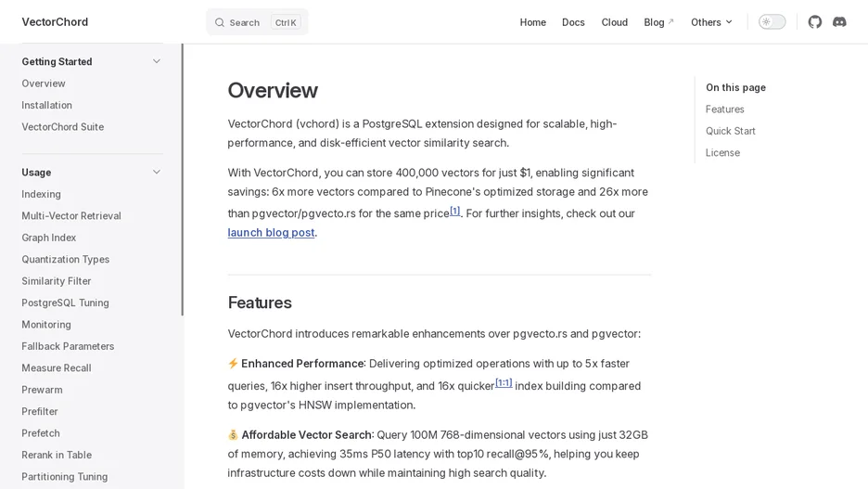Click the VectorChord site logo title
868x489 pixels.
pyautogui.click(x=55, y=22)
